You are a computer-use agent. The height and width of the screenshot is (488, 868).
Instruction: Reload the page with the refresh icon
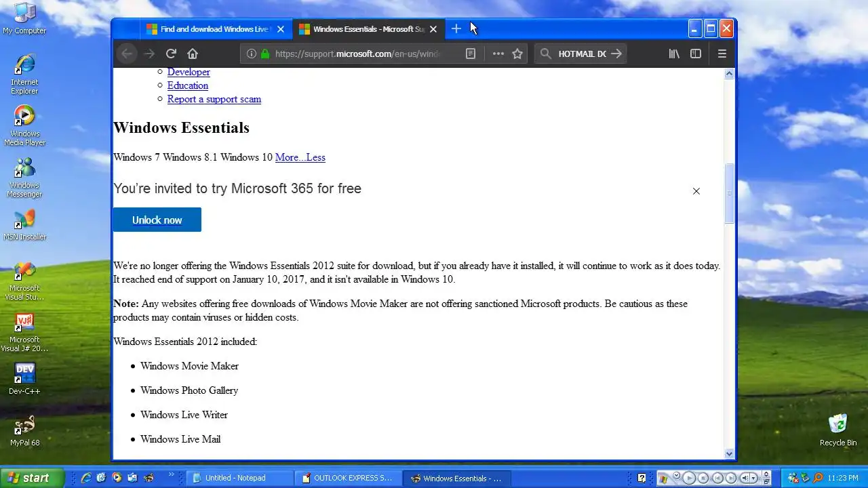coord(171,54)
